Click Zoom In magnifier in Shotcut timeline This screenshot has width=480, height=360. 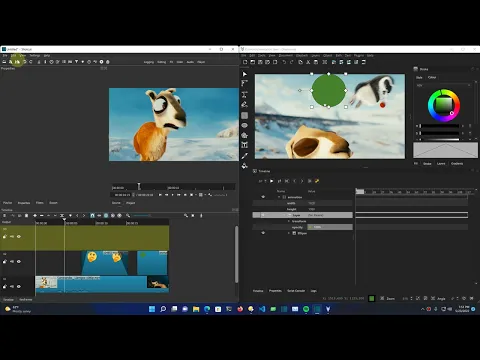coord(186,216)
